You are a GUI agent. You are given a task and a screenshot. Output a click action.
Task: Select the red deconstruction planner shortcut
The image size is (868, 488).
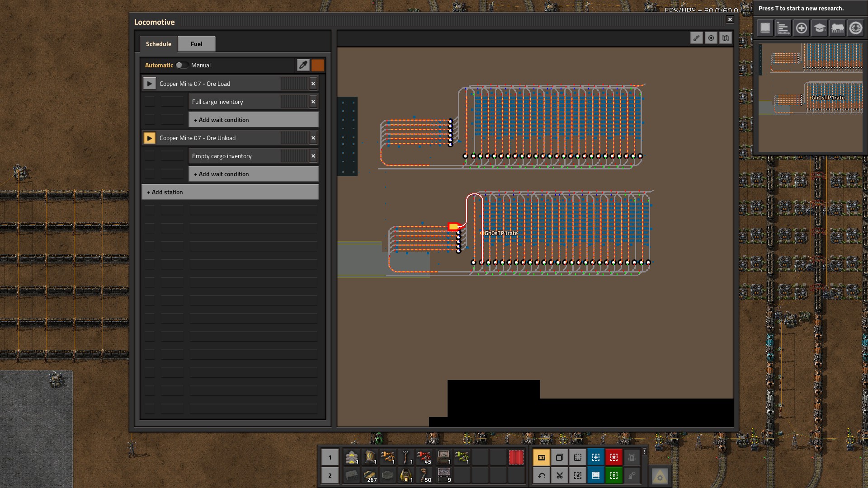tap(613, 457)
